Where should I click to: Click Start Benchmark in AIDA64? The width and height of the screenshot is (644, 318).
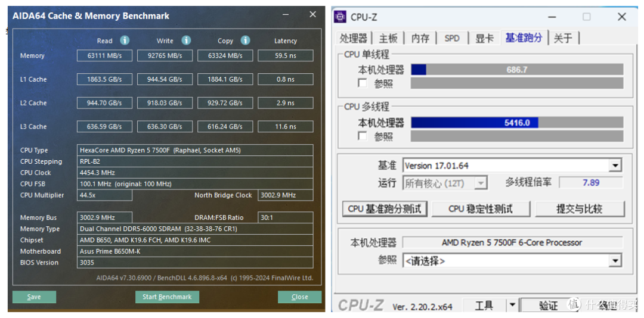[167, 297]
